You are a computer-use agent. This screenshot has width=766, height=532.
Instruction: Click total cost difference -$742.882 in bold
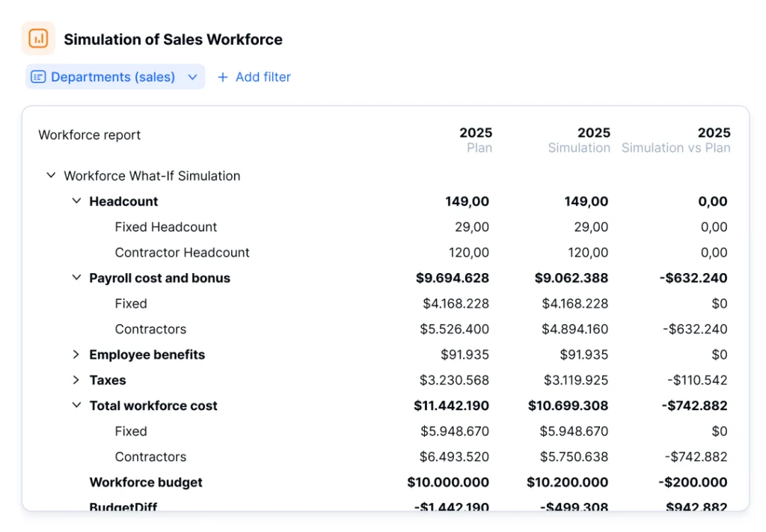coord(694,406)
